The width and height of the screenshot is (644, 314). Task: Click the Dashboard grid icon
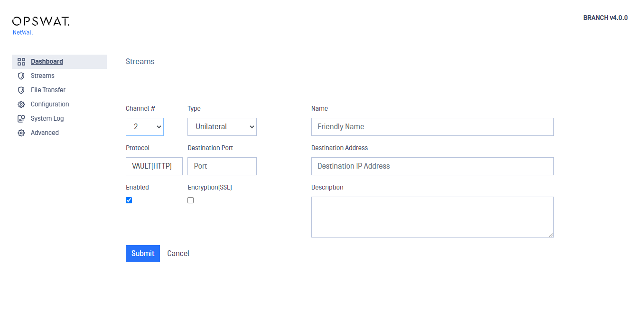21,62
